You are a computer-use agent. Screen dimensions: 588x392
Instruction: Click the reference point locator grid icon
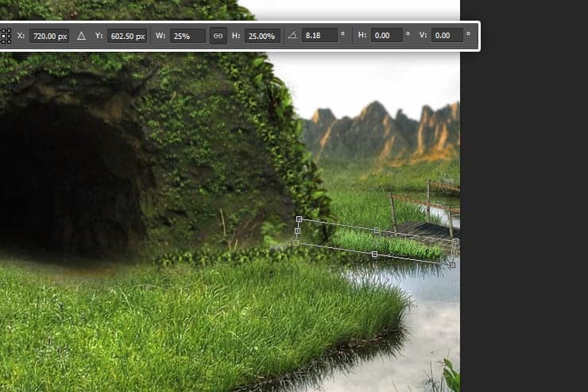tap(6, 36)
